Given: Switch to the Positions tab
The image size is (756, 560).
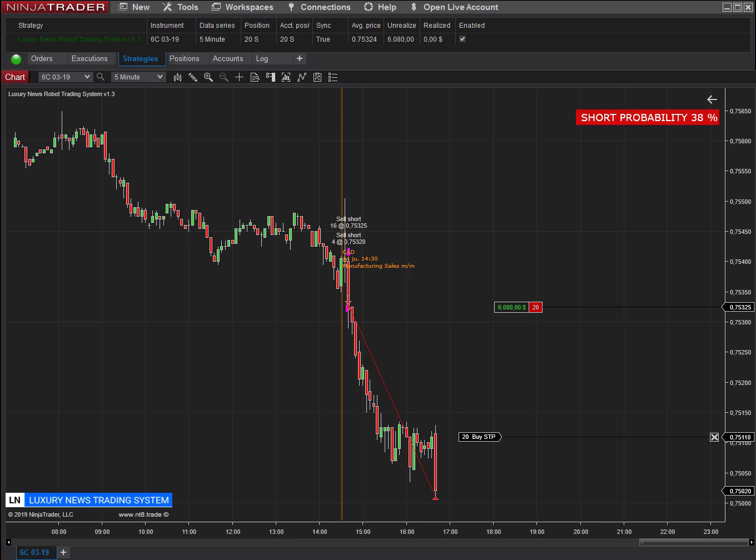Looking at the screenshot, I should click(x=185, y=58).
